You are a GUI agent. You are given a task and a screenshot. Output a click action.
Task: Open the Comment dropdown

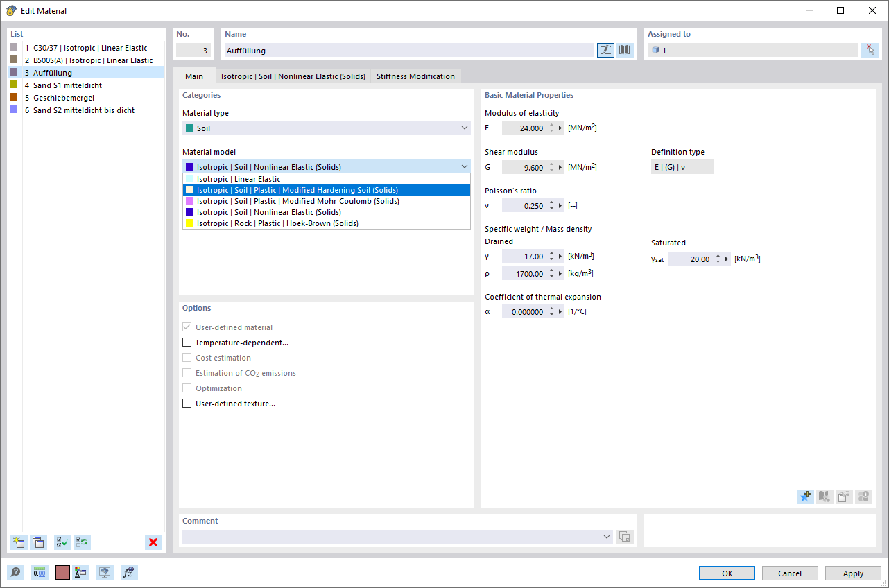click(x=607, y=537)
